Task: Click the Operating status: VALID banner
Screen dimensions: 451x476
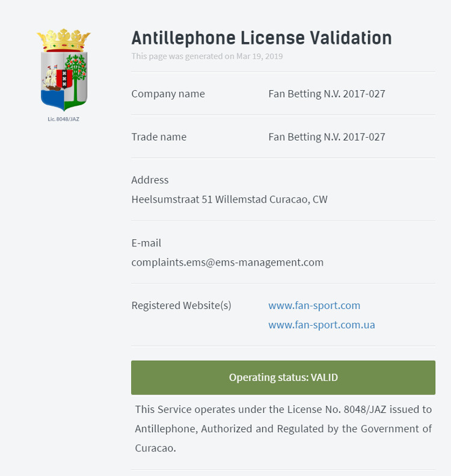Action: [x=283, y=377]
